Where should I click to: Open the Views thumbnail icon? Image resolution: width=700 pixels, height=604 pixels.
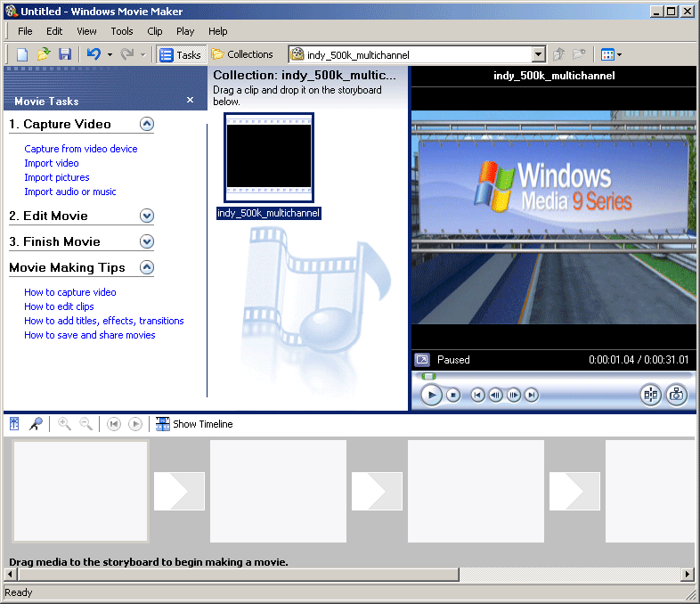[x=607, y=54]
